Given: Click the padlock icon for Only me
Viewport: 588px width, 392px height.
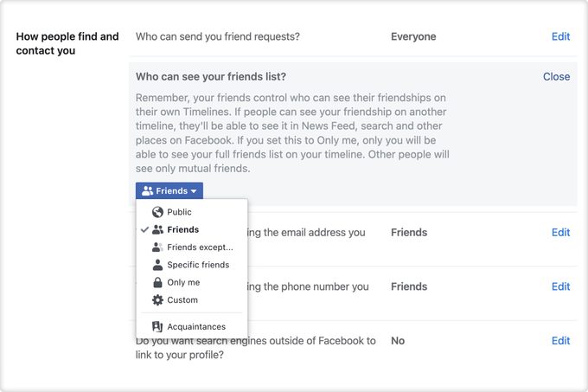Looking at the screenshot, I should click(x=157, y=283).
